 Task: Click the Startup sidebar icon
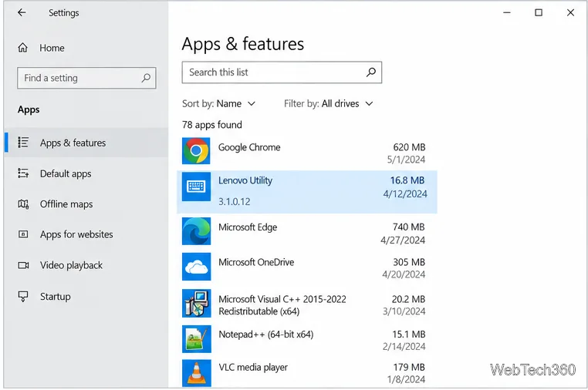(23, 296)
